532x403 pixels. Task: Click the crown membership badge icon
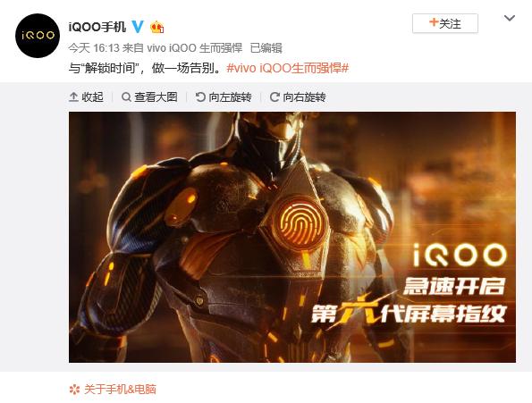point(157,27)
